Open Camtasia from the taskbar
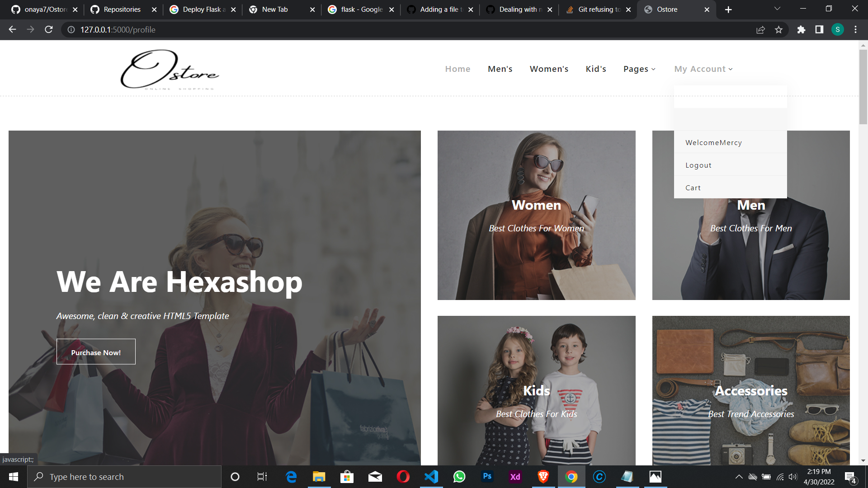 [x=599, y=476]
